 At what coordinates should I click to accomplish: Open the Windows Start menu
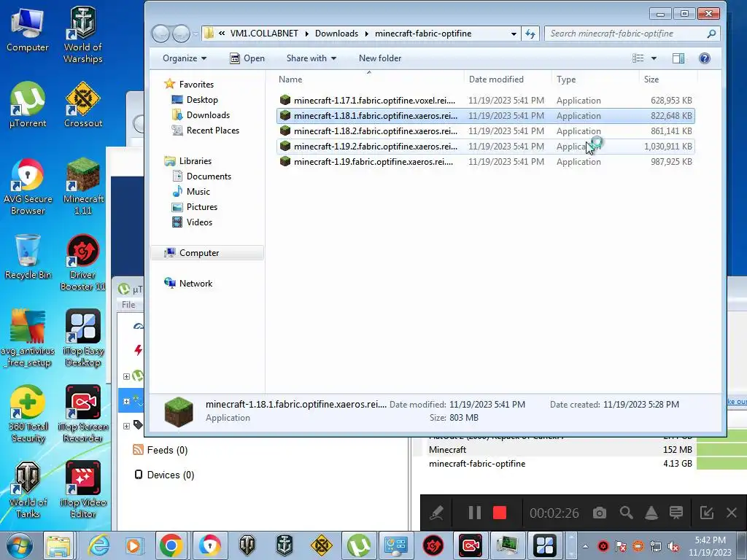[20, 545]
